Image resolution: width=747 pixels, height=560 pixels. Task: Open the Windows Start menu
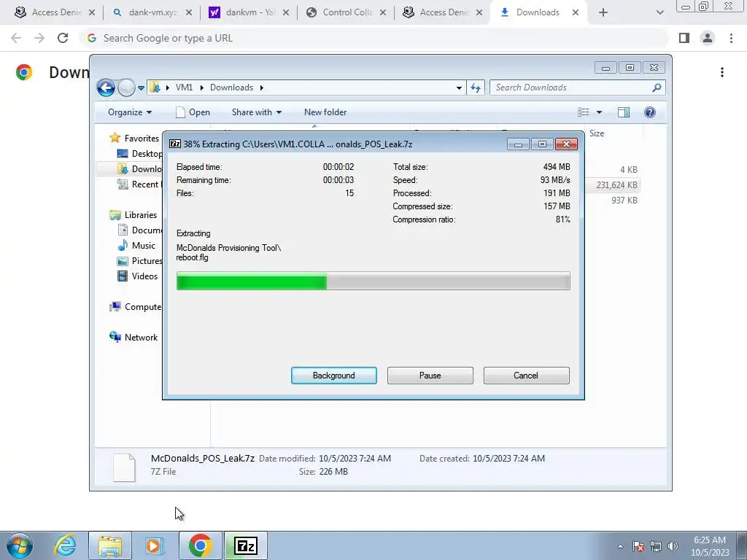point(19,545)
